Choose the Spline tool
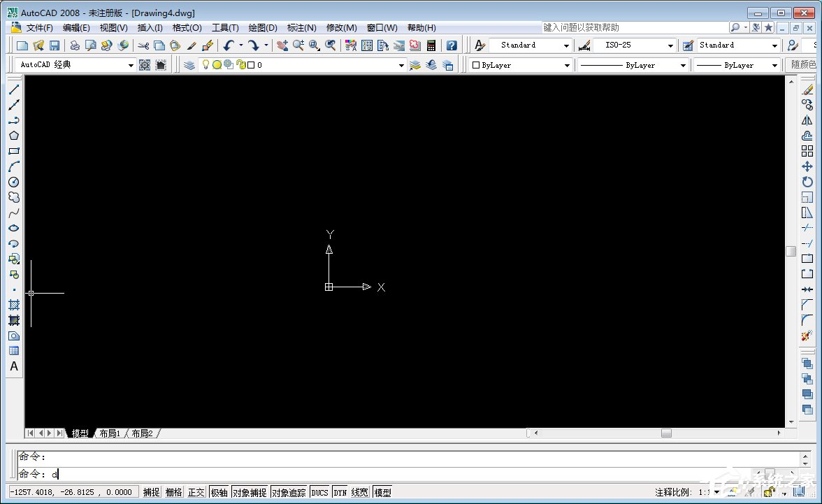 14,213
